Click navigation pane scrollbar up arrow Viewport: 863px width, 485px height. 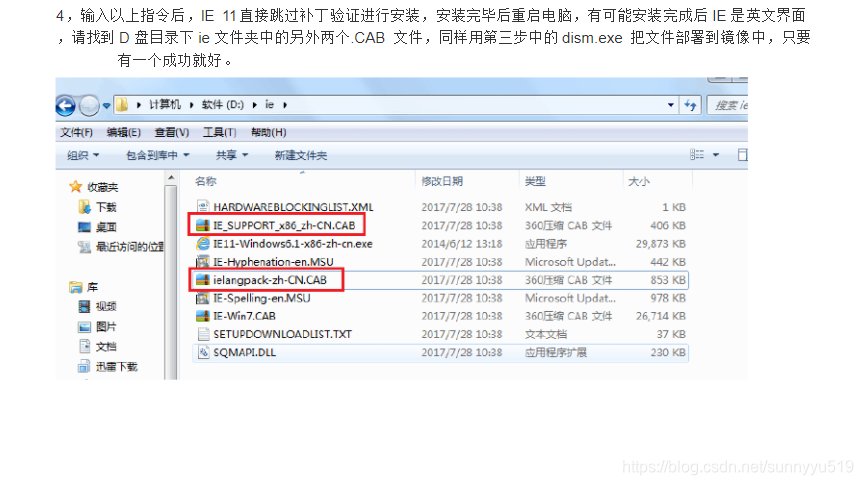(x=171, y=178)
